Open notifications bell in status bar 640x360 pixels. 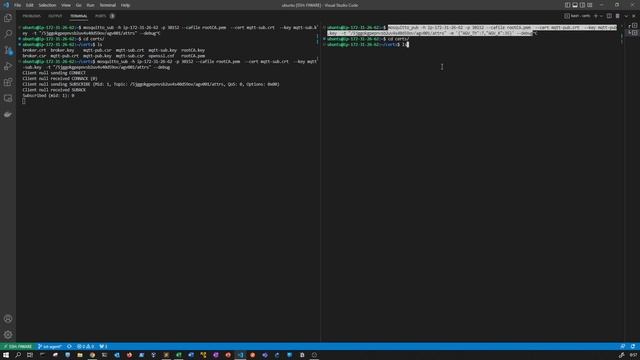tap(633, 347)
